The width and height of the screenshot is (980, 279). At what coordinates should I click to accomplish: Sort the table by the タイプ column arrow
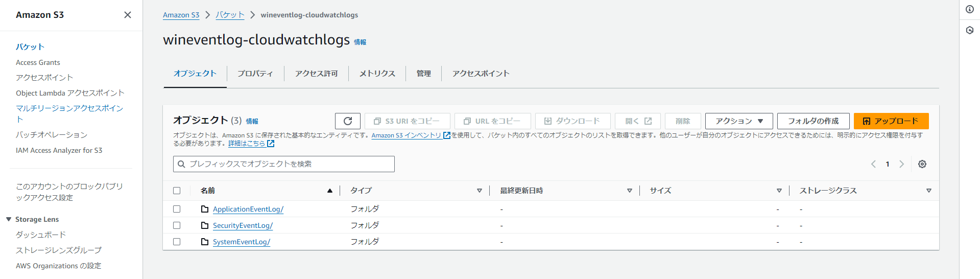pyautogui.click(x=480, y=191)
